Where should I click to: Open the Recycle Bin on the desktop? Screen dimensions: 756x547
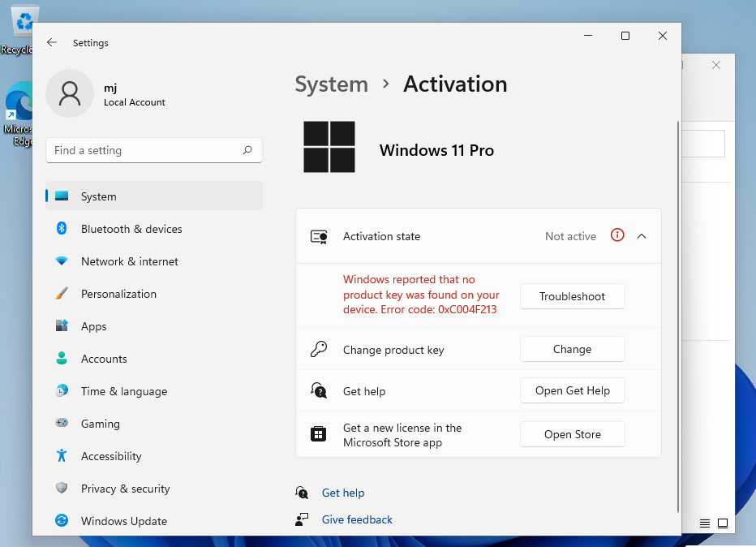coord(22,22)
